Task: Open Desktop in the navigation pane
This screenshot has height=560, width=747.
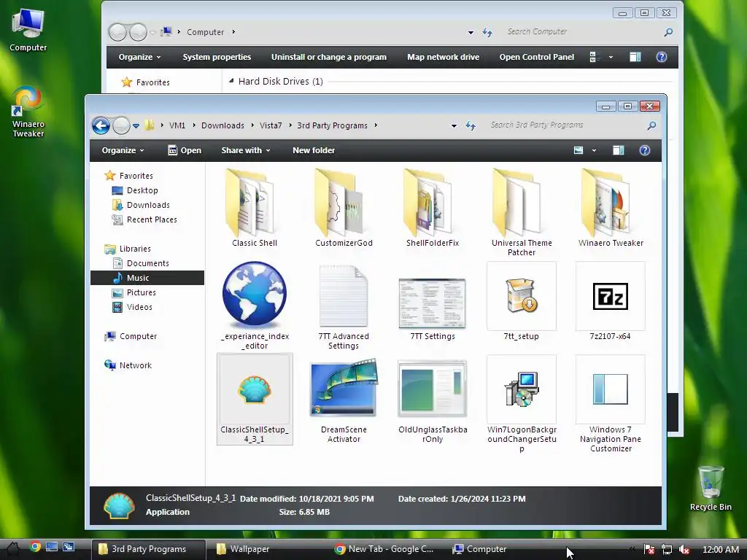Action: coord(135,190)
